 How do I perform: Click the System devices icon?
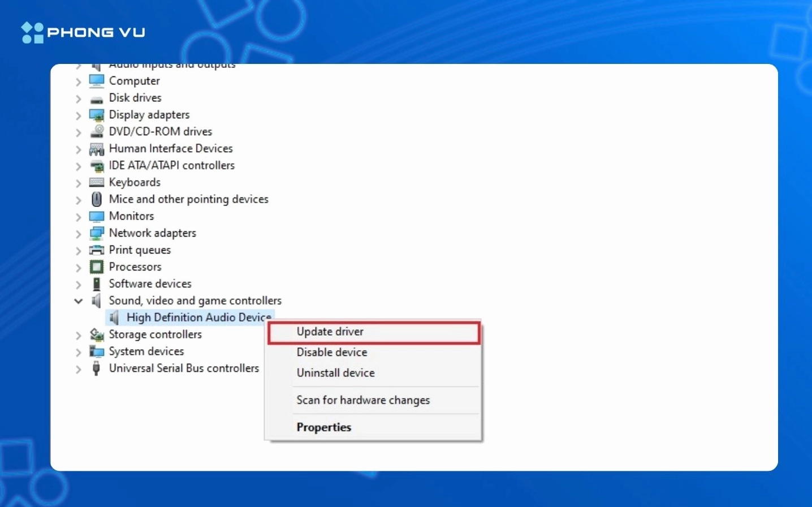97,351
